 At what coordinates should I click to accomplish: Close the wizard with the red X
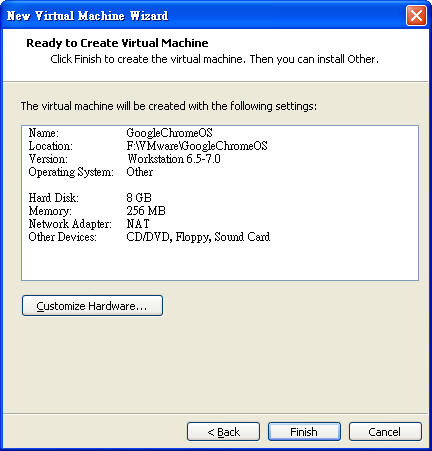tap(416, 15)
